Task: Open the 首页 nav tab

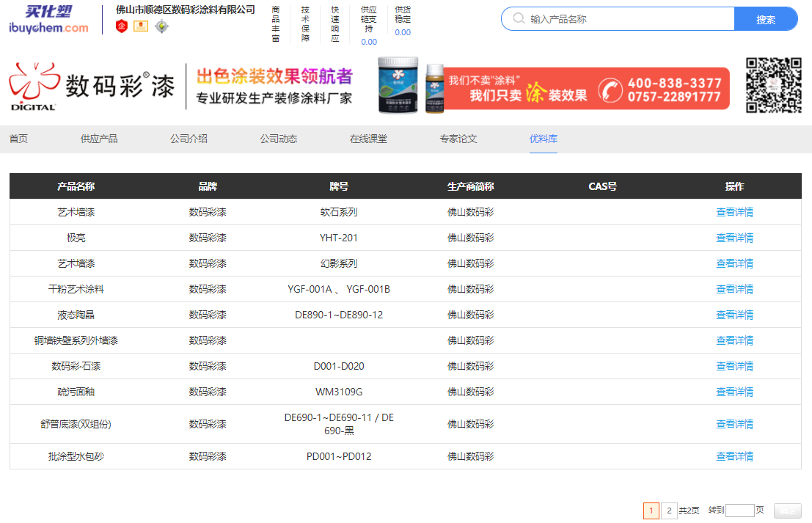Action: [18, 139]
